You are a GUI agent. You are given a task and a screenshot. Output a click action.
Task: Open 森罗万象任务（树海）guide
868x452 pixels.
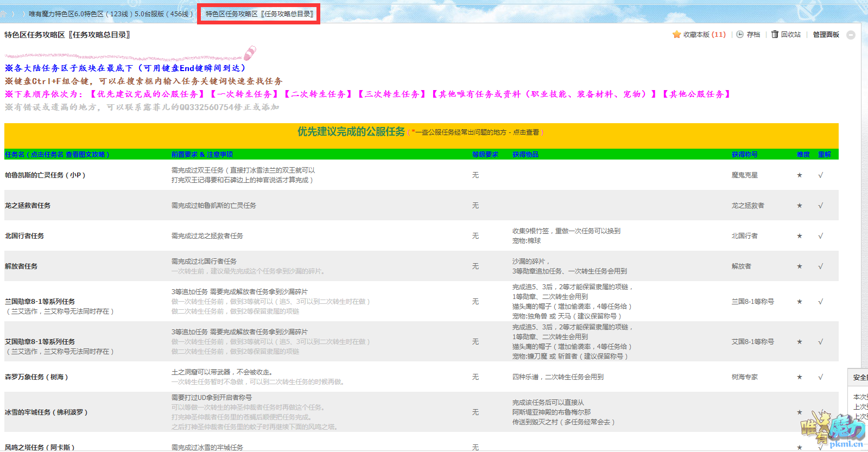pos(36,377)
